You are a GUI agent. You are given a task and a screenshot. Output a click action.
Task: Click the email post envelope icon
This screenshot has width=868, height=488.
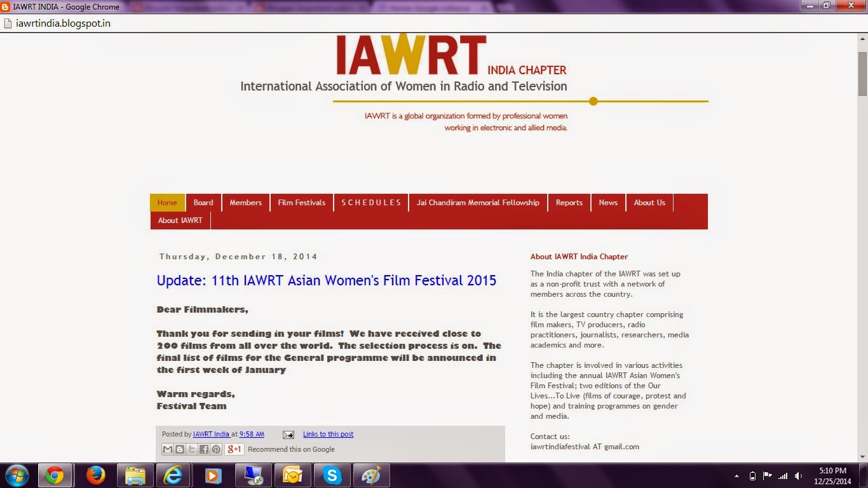288,435
